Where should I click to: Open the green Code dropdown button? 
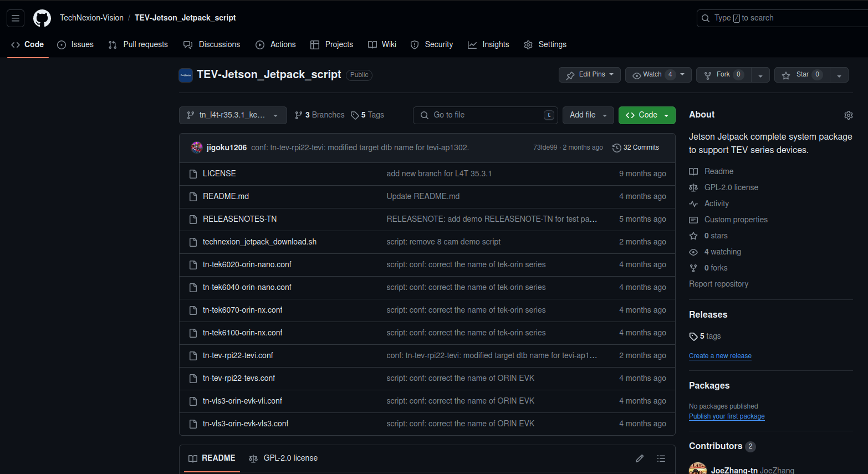(647, 115)
